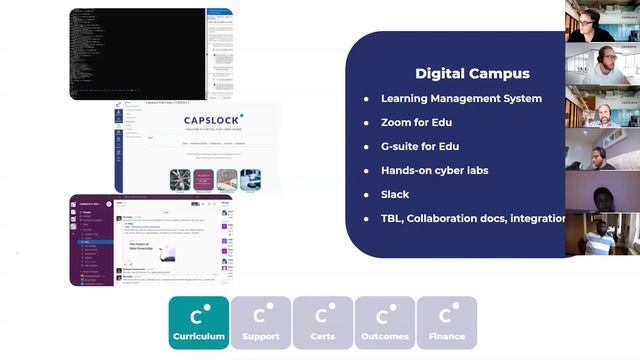Open the Finance tile
The image size is (640, 360).
pos(447,322)
